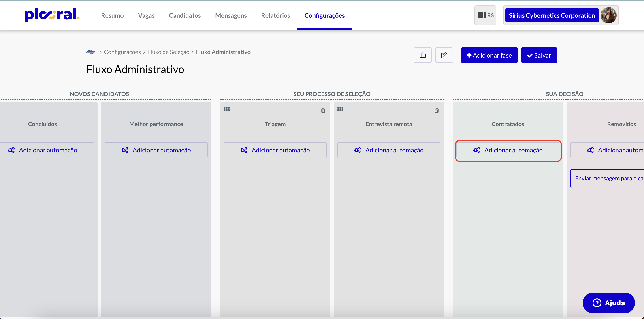Click the Triagem phase title
The width and height of the screenshot is (644, 319).
pyautogui.click(x=275, y=124)
